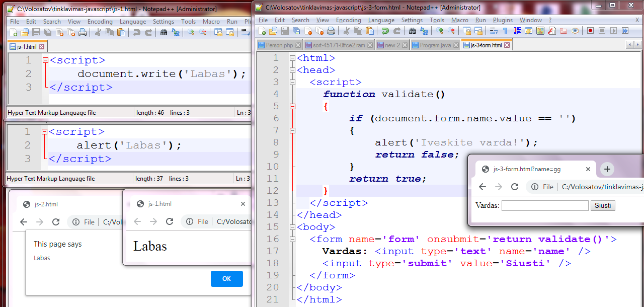Open Replace tool in js-3-form.html window toolbar

pos(424,31)
